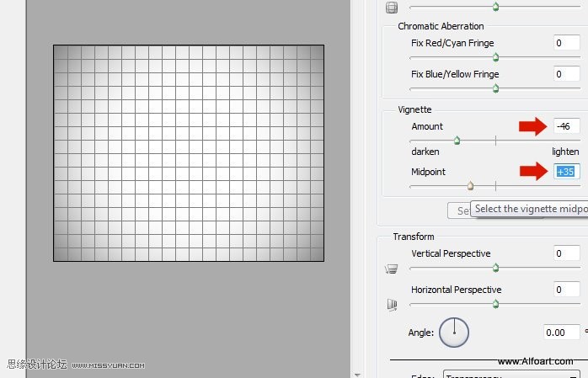Click the Fix Blue/Yellow Fringe slider handle
Viewport: 588px width, 378px height.
pyautogui.click(x=495, y=88)
